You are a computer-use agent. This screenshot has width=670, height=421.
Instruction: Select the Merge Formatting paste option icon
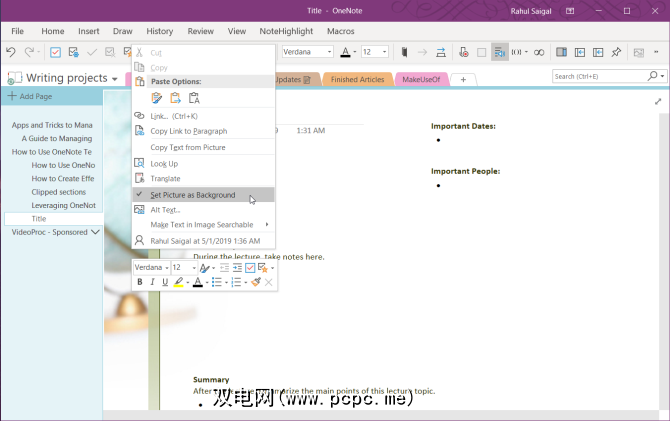click(175, 98)
